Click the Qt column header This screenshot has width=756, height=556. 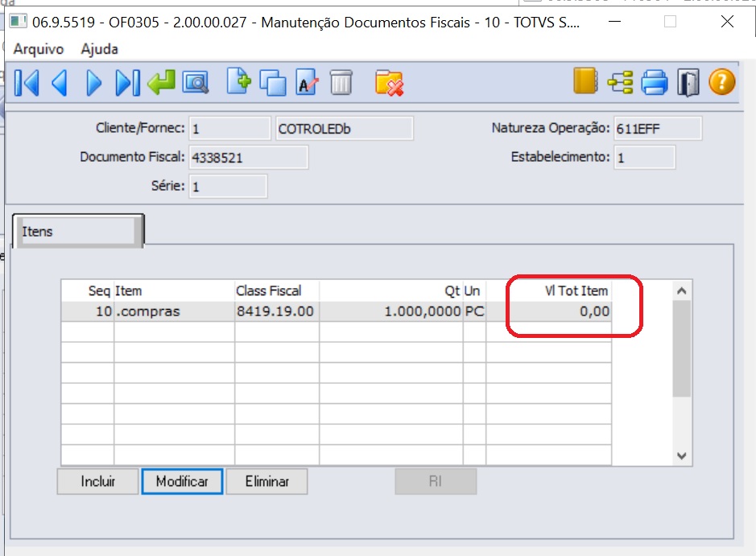point(391,291)
